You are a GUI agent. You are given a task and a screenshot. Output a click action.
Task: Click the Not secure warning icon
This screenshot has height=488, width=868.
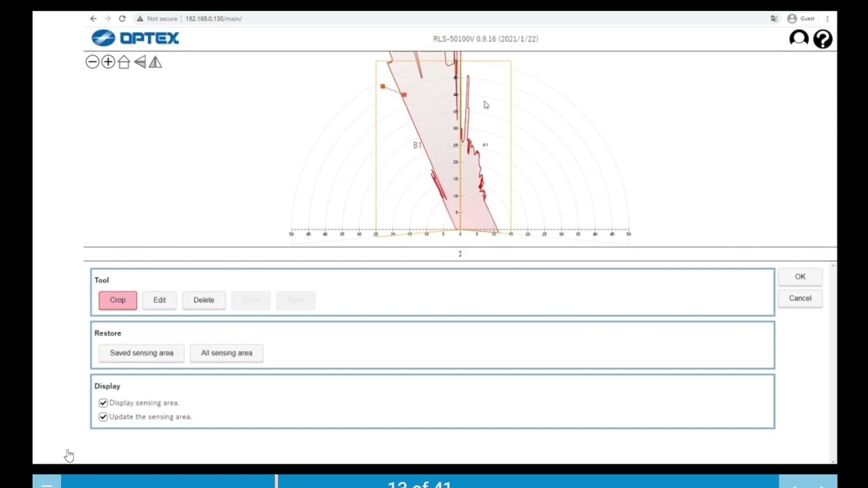[x=140, y=18]
